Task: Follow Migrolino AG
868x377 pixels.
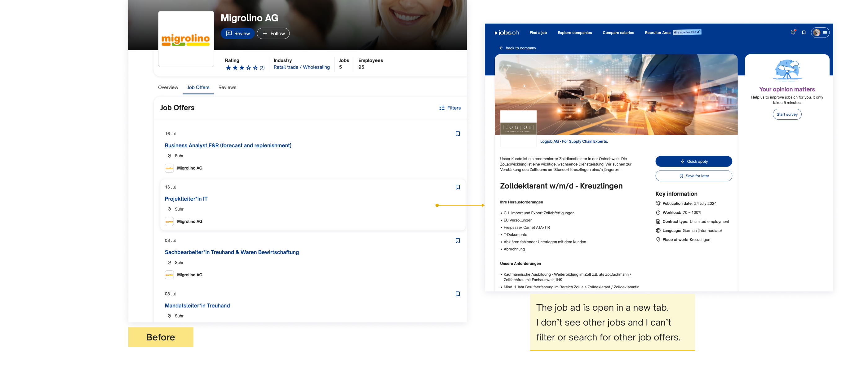Action: click(273, 33)
